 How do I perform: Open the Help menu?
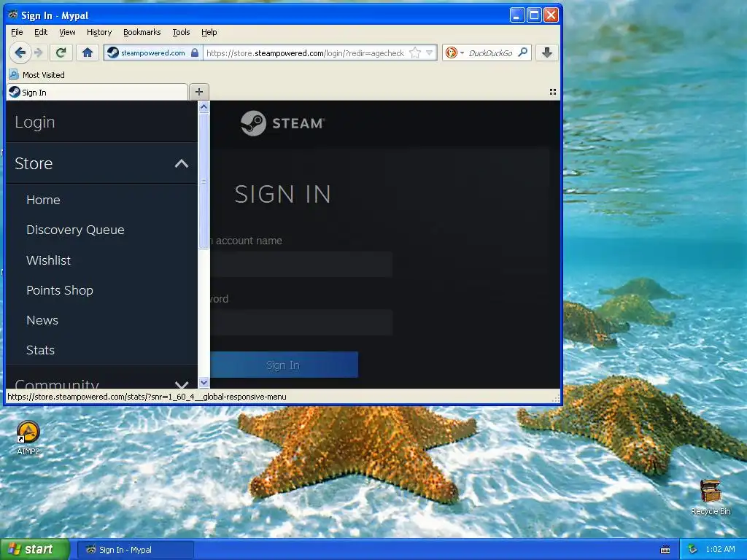tap(209, 32)
